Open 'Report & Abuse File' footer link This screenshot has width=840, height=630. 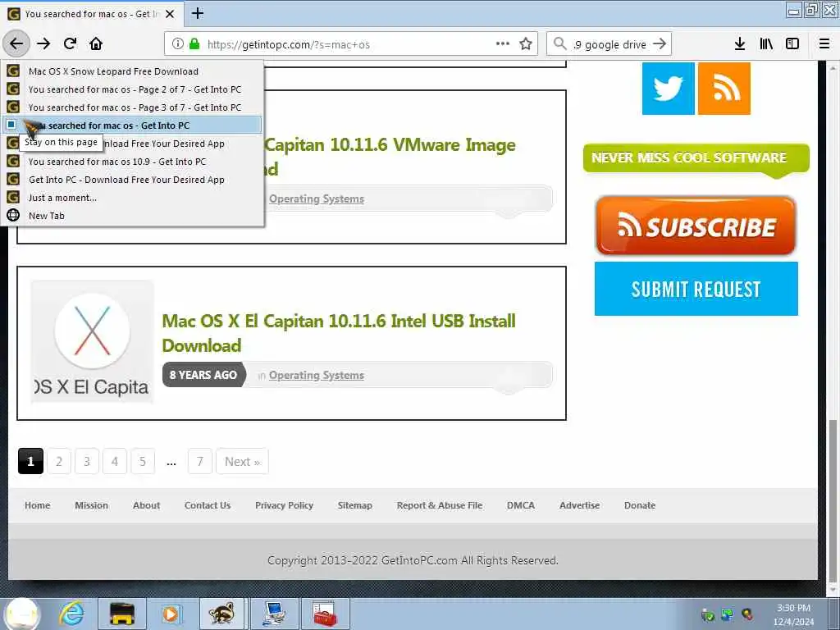(440, 505)
